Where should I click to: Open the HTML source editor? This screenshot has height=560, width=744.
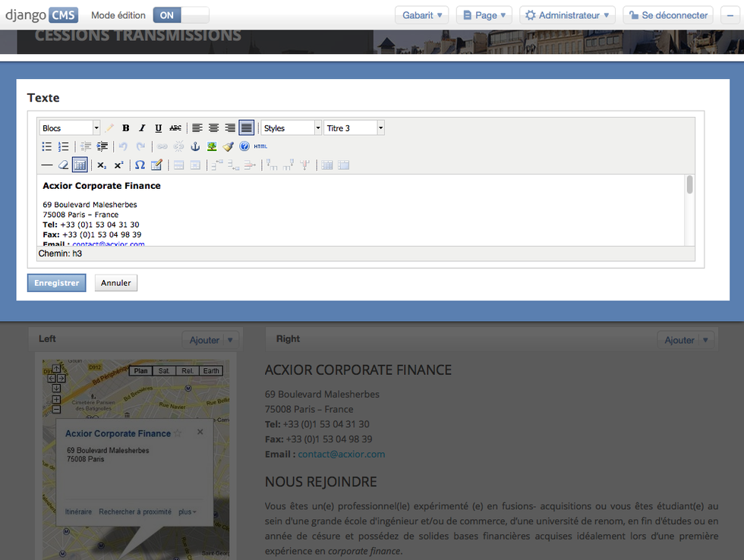tap(260, 146)
